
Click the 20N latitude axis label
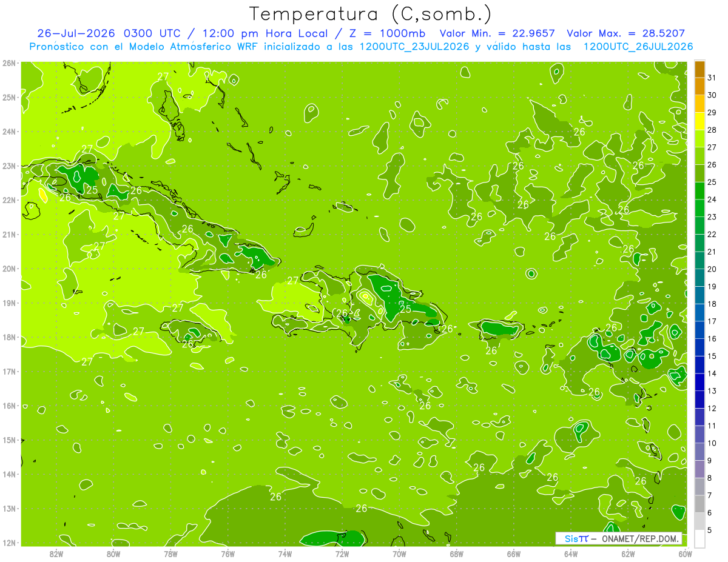point(9,269)
